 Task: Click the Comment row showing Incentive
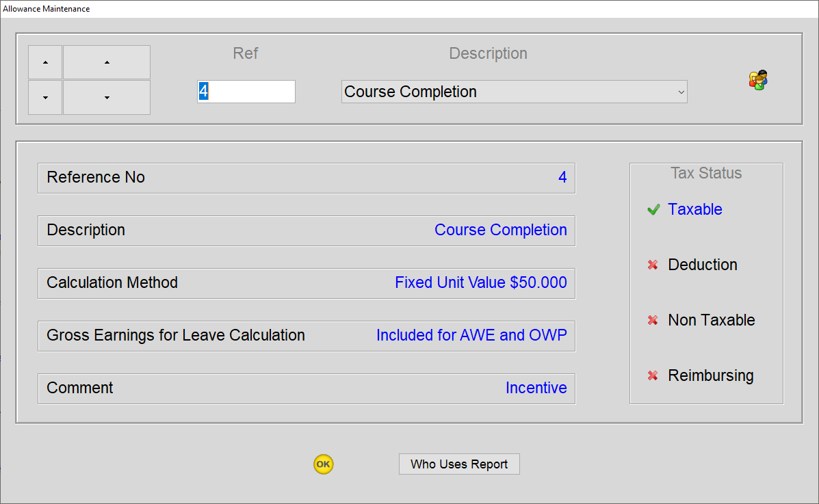[307, 388]
